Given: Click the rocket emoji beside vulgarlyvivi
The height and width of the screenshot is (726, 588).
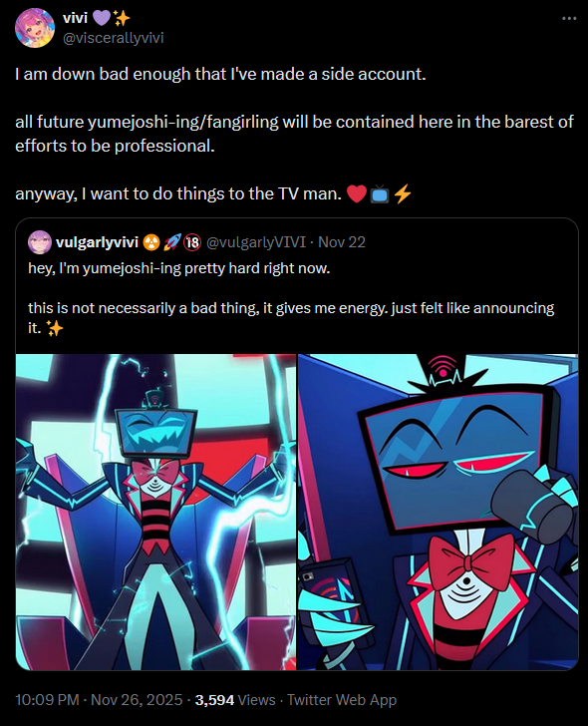Looking at the screenshot, I should (171, 242).
